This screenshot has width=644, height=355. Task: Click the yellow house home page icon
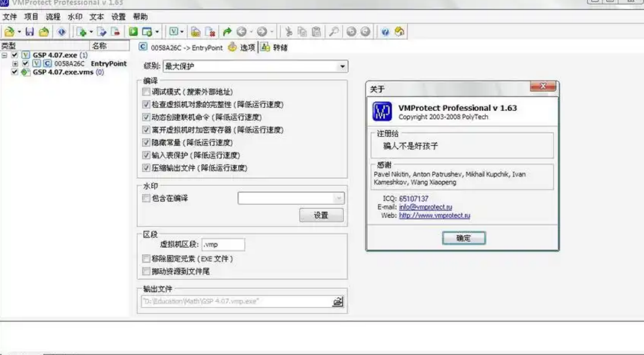(x=399, y=32)
